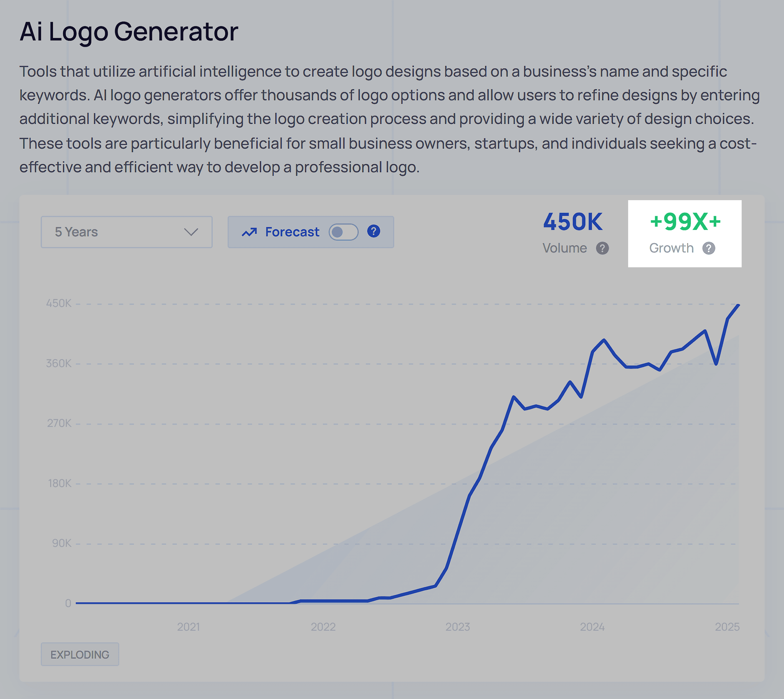Click the 2024 x-axis label
Image resolution: width=784 pixels, height=699 pixels.
coord(592,627)
